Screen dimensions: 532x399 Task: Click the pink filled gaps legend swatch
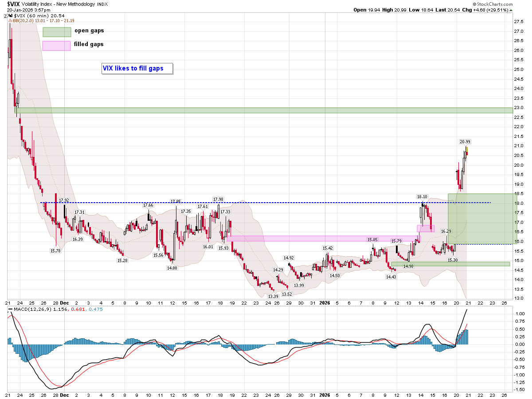coord(57,46)
